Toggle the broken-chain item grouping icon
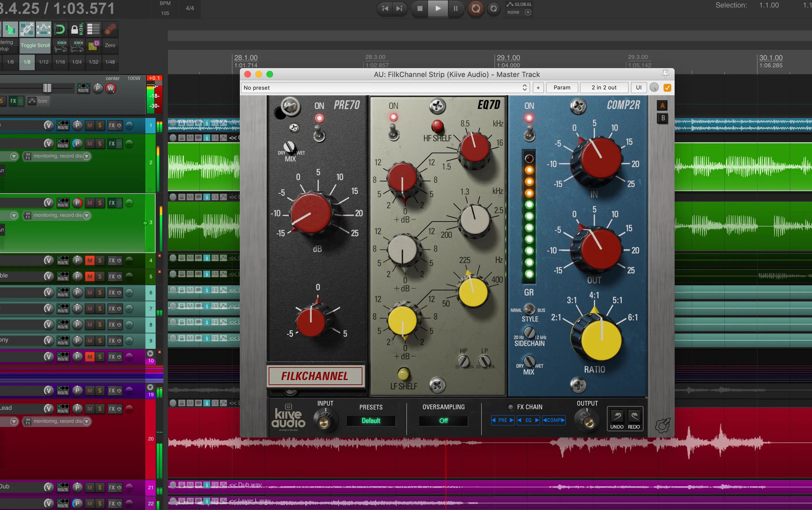Image resolution: width=812 pixels, height=510 pixels. 27,29
